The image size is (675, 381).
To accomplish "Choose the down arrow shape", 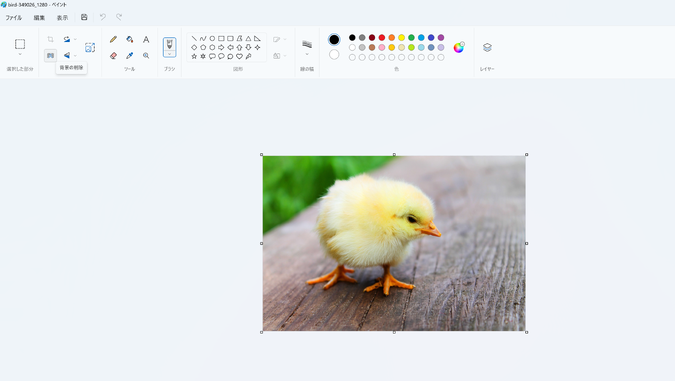I will click(x=248, y=47).
